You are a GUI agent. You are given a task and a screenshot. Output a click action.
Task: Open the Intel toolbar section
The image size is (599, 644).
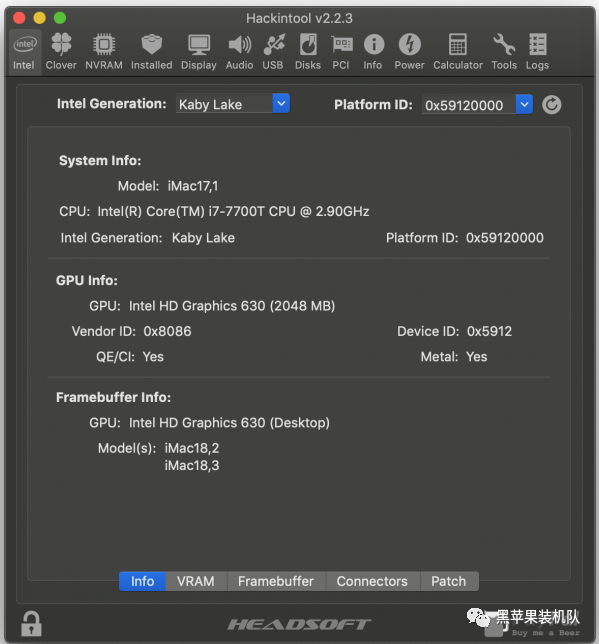click(x=24, y=52)
